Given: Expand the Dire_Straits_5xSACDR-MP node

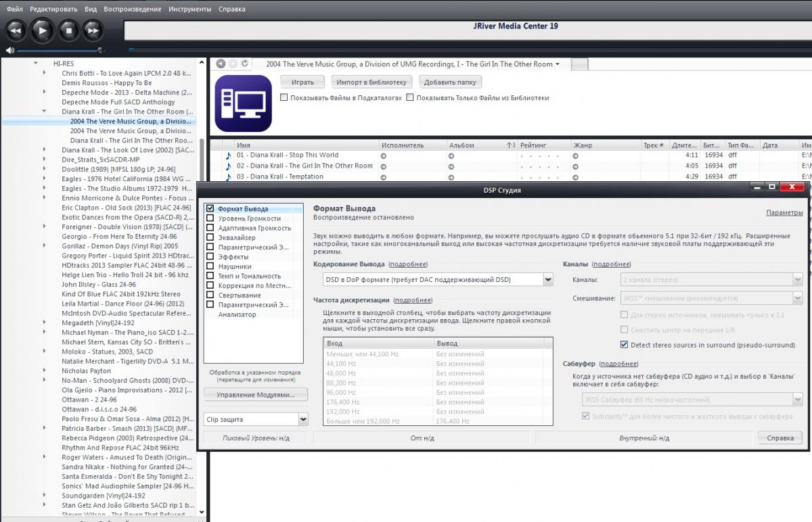Looking at the screenshot, I should coord(45,160).
